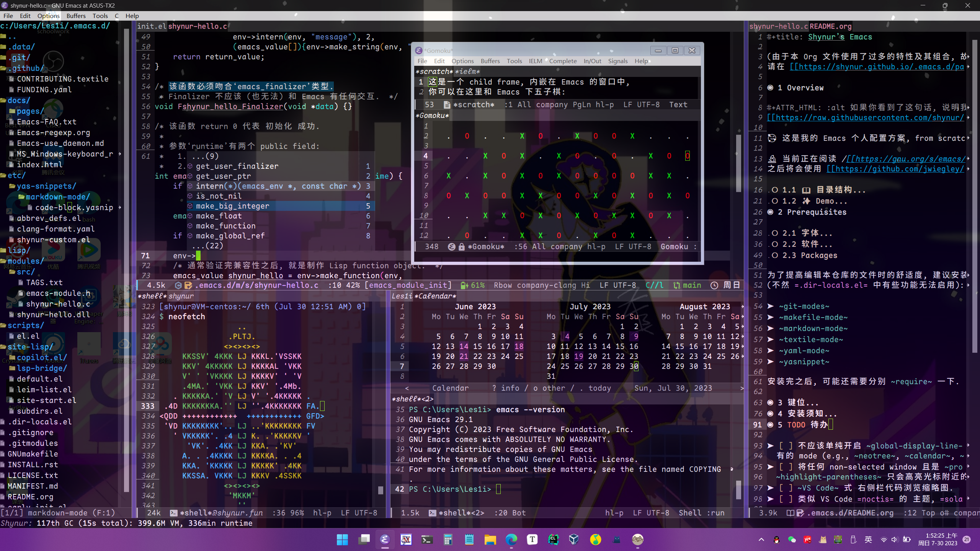Open the raw.githubusercontent.com/shynur link
Viewport: 980px width, 551px height.
tap(865, 117)
